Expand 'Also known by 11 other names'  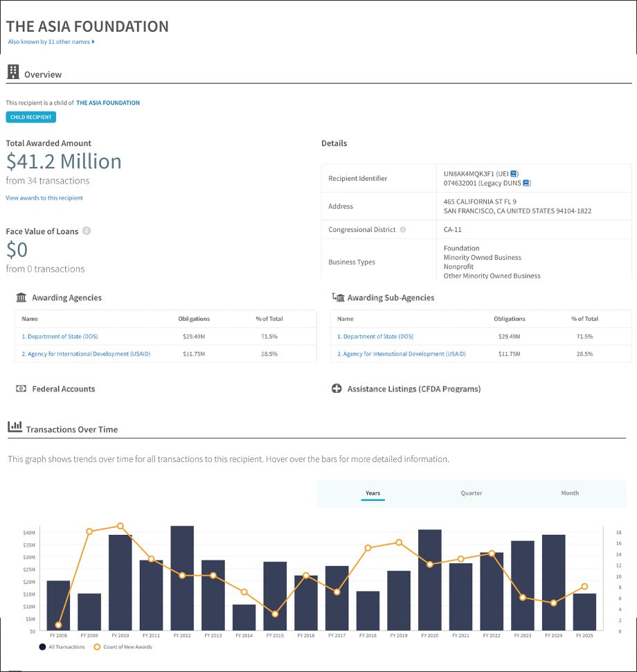point(51,42)
